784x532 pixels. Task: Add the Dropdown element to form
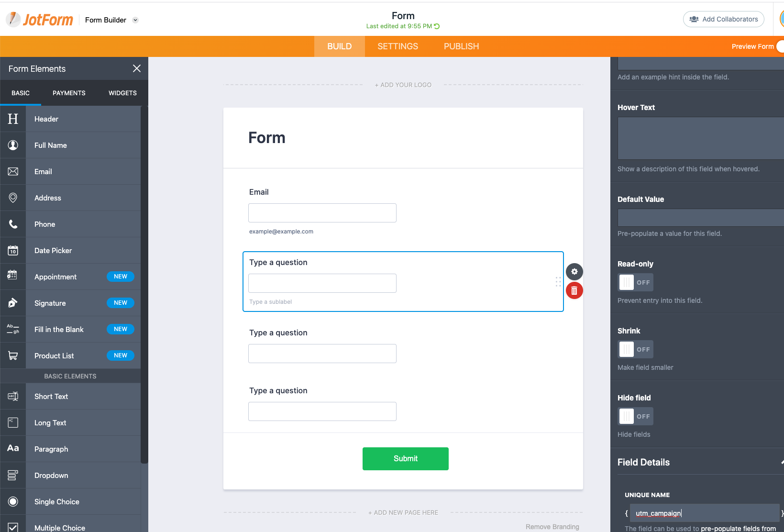click(x=51, y=476)
